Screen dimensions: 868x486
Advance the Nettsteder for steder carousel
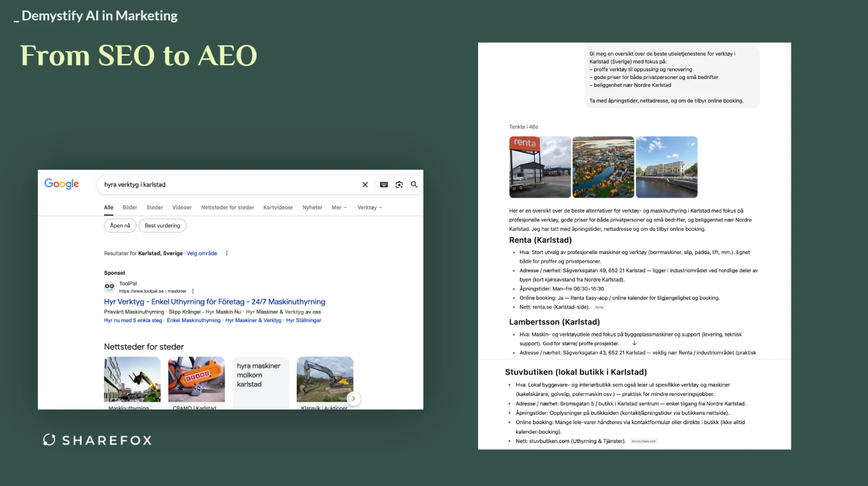[353, 398]
